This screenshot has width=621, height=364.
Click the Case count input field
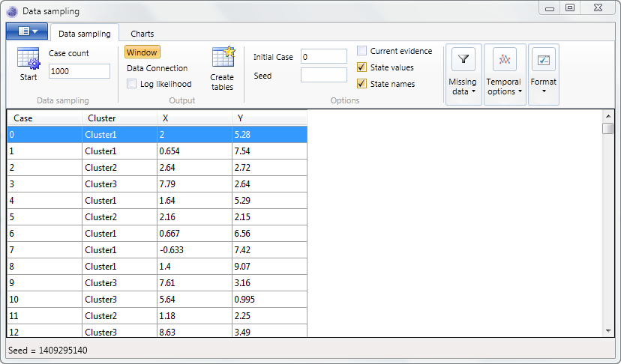(x=79, y=71)
